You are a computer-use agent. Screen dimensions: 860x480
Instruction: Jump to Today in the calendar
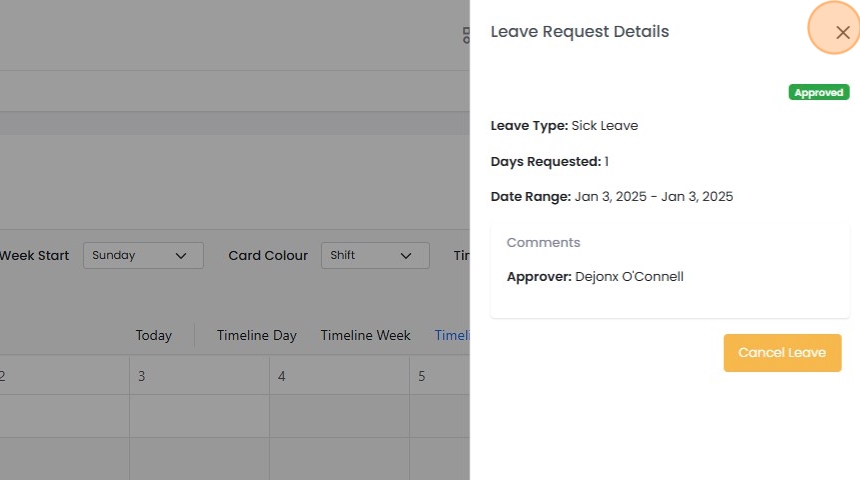(x=154, y=335)
